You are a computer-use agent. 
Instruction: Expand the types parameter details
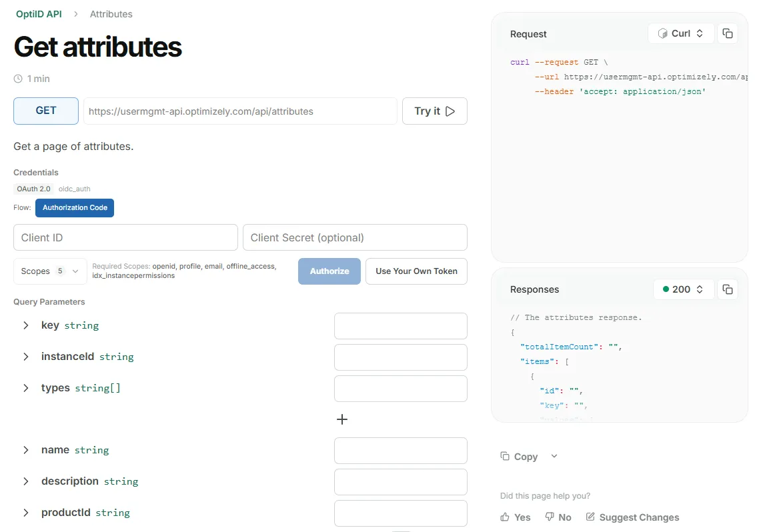point(25,389)
